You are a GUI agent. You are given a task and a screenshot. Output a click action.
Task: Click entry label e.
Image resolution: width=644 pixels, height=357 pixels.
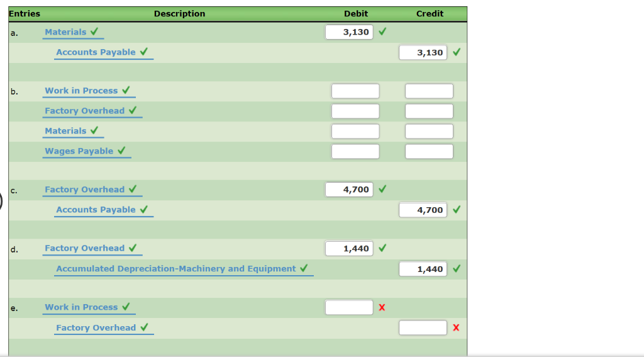click(x=14, y=308)
